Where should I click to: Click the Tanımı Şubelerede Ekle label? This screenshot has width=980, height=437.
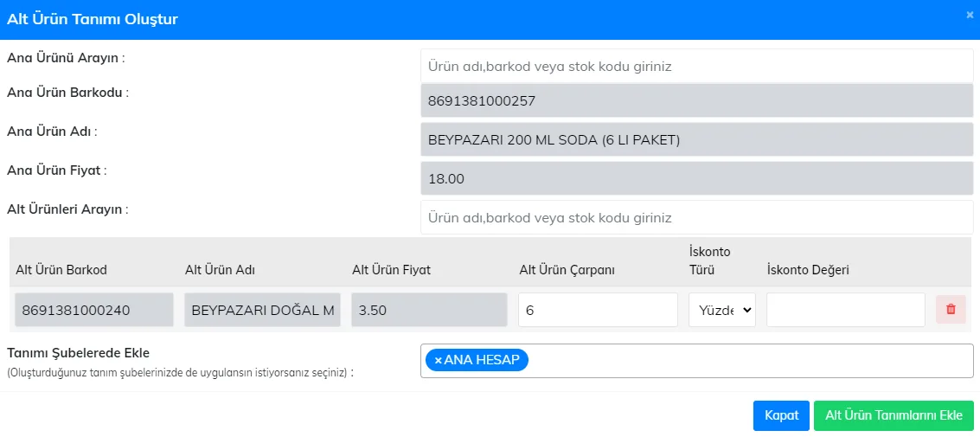(78, 353)
